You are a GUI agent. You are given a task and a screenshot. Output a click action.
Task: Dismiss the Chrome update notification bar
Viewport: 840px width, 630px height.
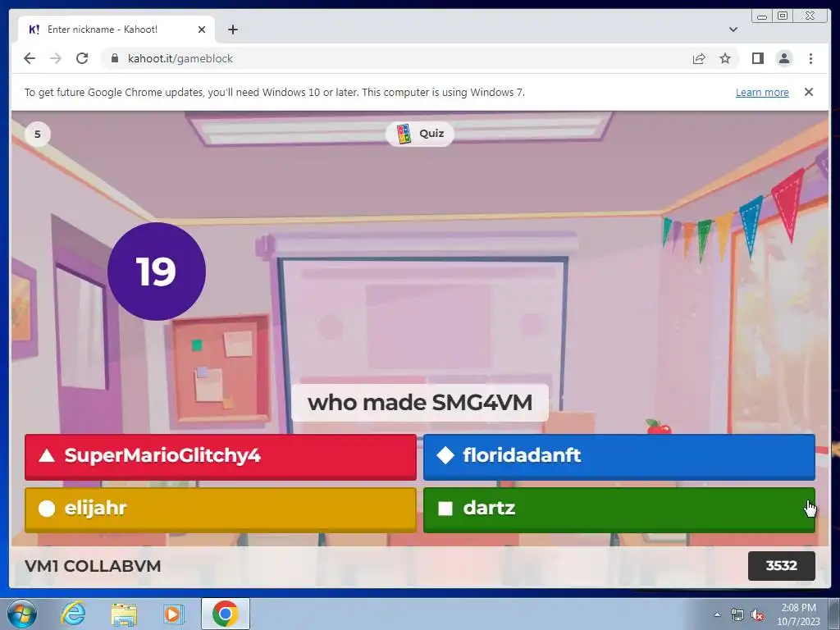[809, 92]
